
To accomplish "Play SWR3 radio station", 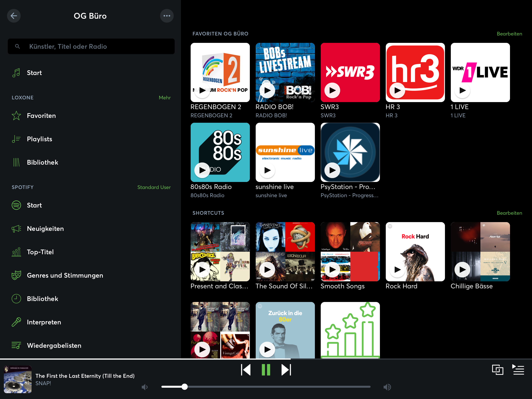I will click(x=332, y=90).
